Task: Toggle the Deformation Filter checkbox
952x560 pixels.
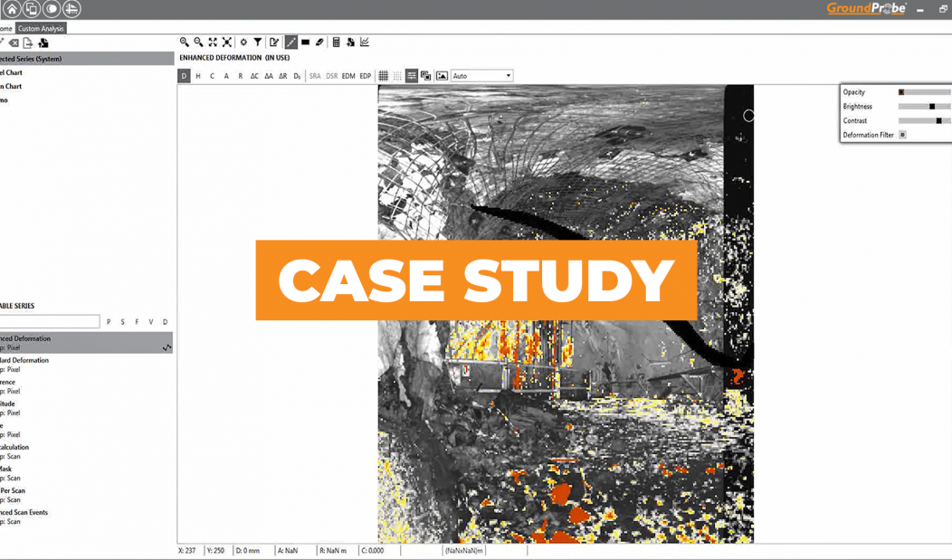Action: pyautogui.click(x=902, y=135)
